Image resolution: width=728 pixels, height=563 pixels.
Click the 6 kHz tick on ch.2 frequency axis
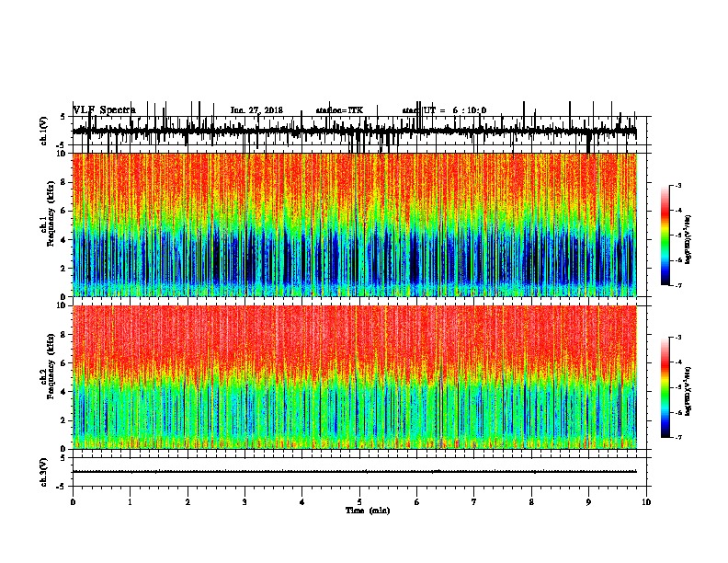pos(64,362)
